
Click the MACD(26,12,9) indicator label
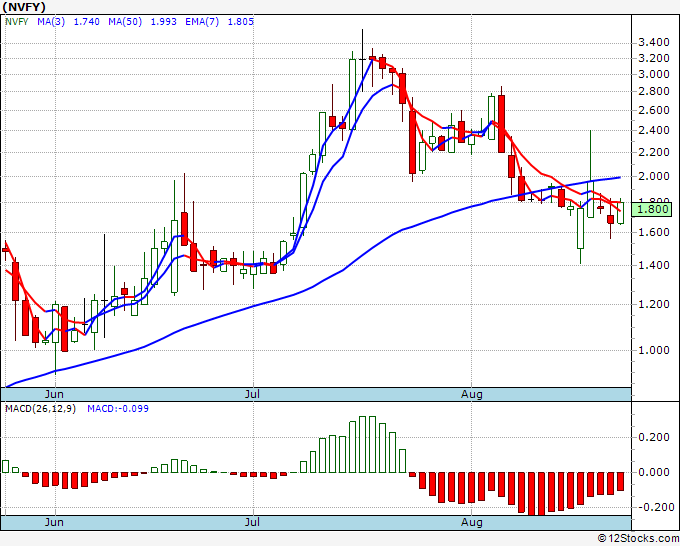(40, 409)
